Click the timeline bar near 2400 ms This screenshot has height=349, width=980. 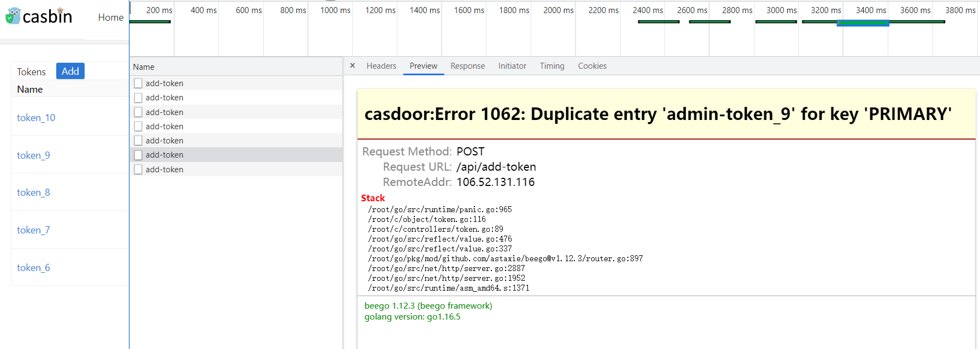(658, 22)
